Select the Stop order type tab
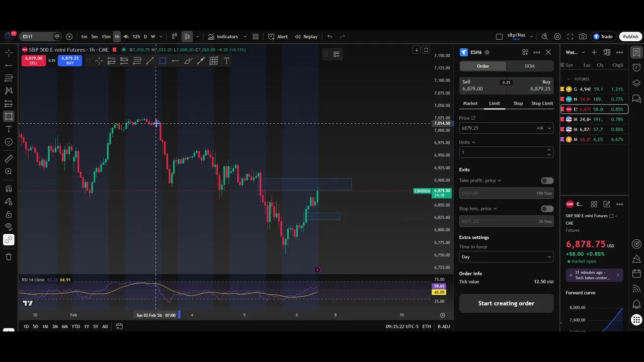The width and height of the screenshot is (644, 362). (518, 103)
